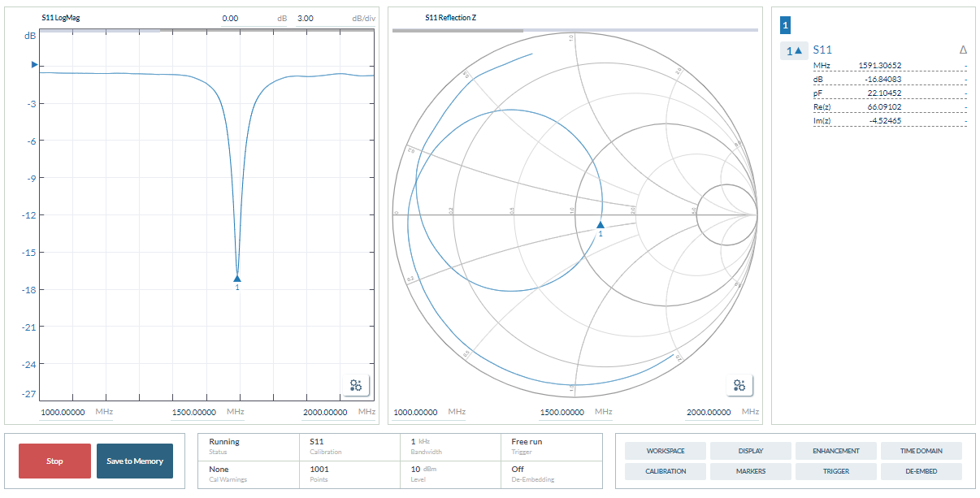Click marker pF value 22.10452
The width and height of the screenshot is (980, 498).
tap(884, 93)
